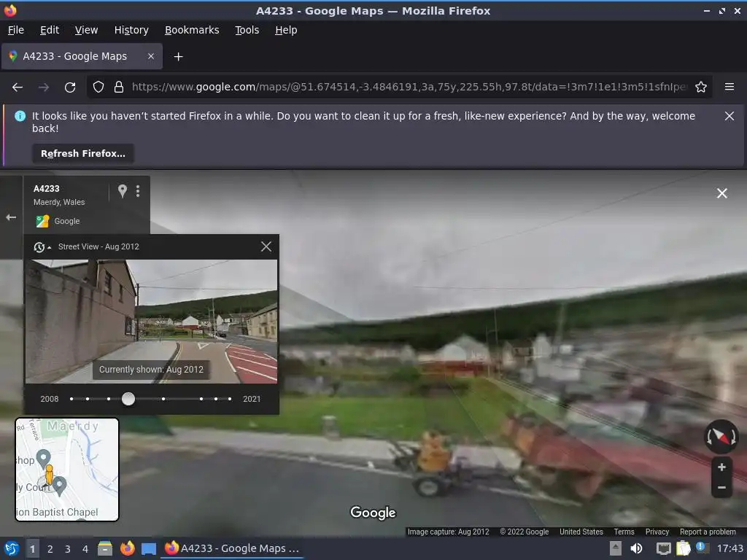The width and height of the screenshot is (747, 560).
Task: Open the File menu
Action: pyautogui.click(x=16, y=30)
